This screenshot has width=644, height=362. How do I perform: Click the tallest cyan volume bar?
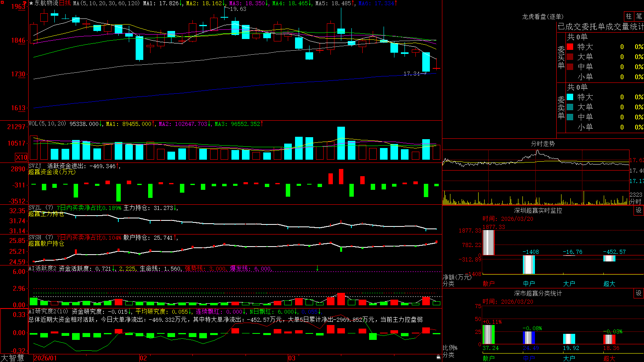tap(341, 143)
